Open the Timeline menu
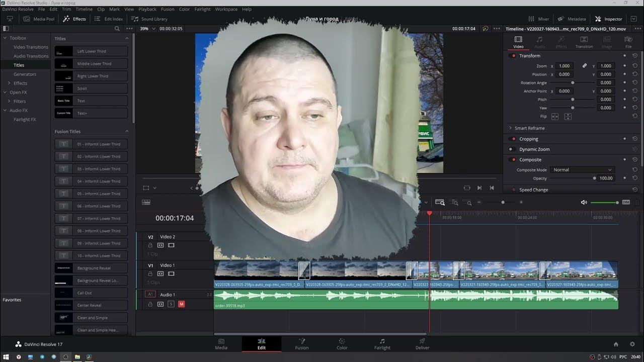This screenshot has height=362, width=644. [84, 9]
